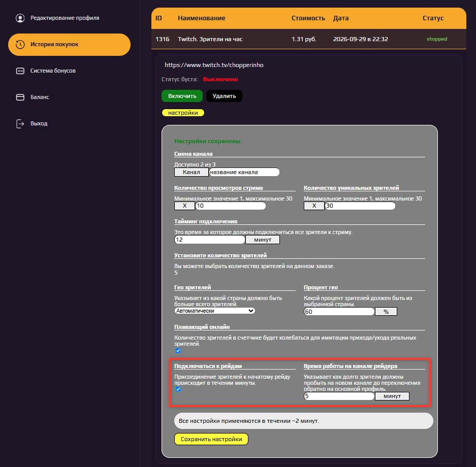Open the twitch.tv/chopperinho link

(x=214, y=65)
